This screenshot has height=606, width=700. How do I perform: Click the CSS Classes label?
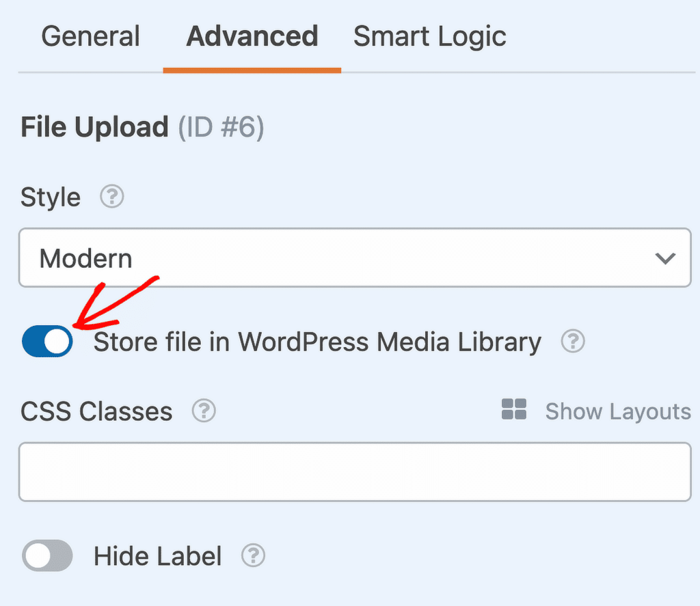(96, 411)
